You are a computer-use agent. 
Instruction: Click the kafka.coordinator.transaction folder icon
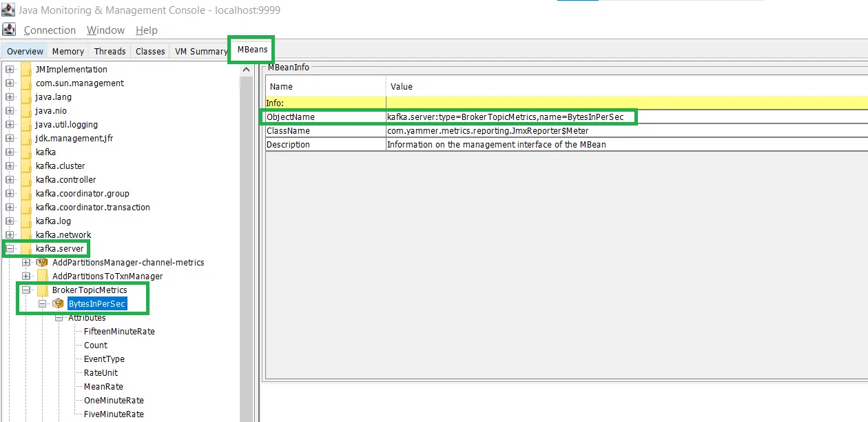click(26, 208)
